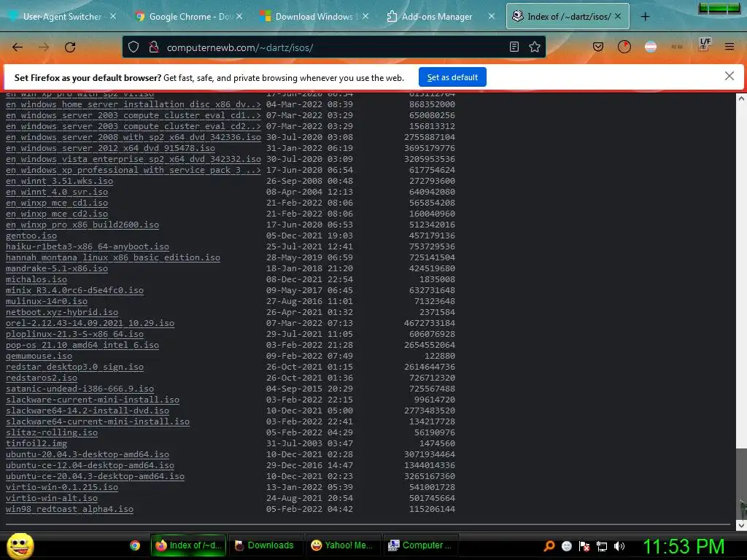Click page scrollbar up arrow

741,98
